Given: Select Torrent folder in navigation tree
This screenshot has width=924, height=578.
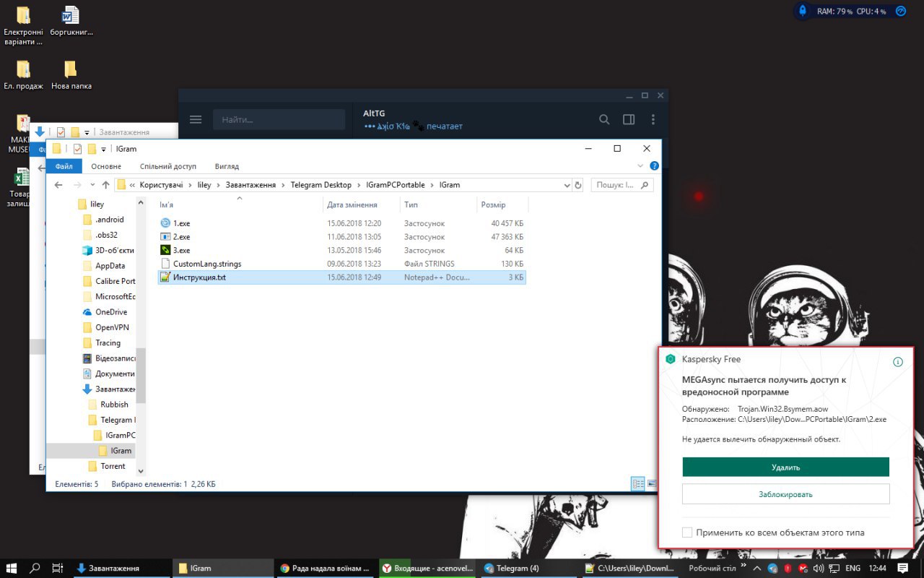Looking at the screenshot, I should pyautogui.click(x=107, y=466).
